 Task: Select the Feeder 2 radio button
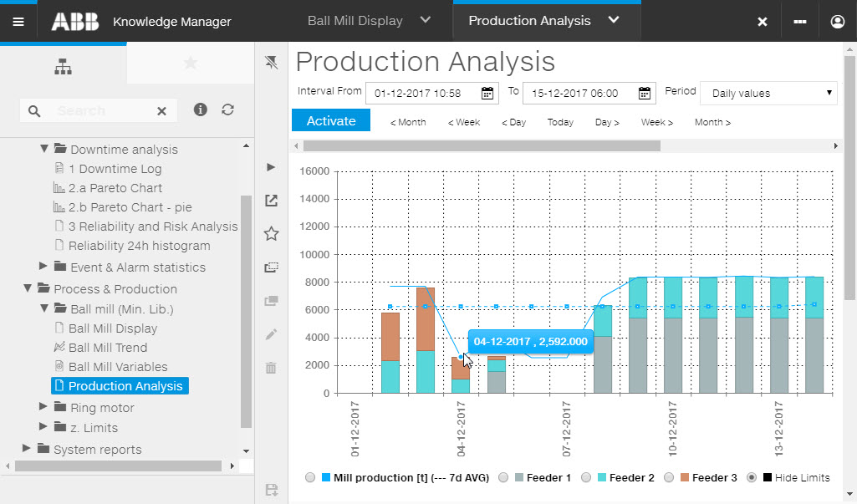coord(586,477)
